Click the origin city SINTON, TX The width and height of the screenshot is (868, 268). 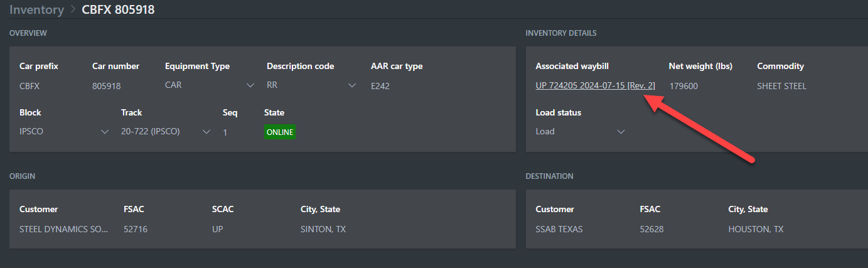click(x=323, y=229)
